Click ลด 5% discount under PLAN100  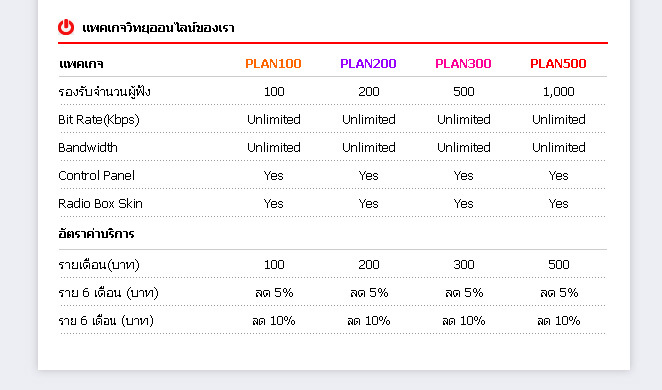274,292
